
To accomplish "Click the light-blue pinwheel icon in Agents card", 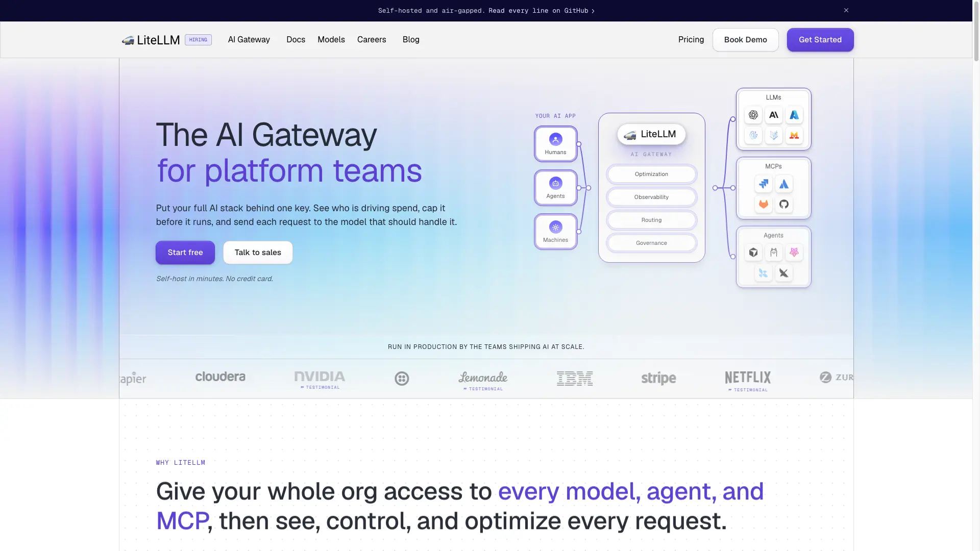I will click(764, 273).
